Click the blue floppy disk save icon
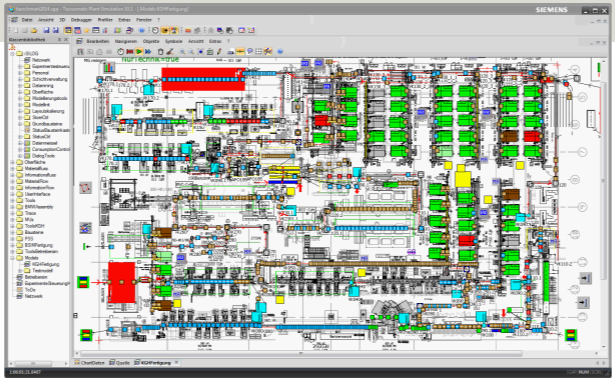The height and width of the screenshot is (382, 615). tap(46, 30)
